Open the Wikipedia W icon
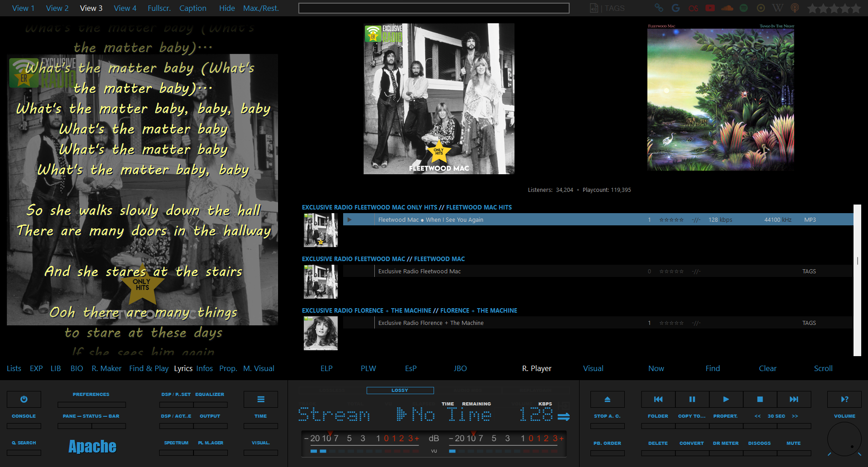 (778, 8)
